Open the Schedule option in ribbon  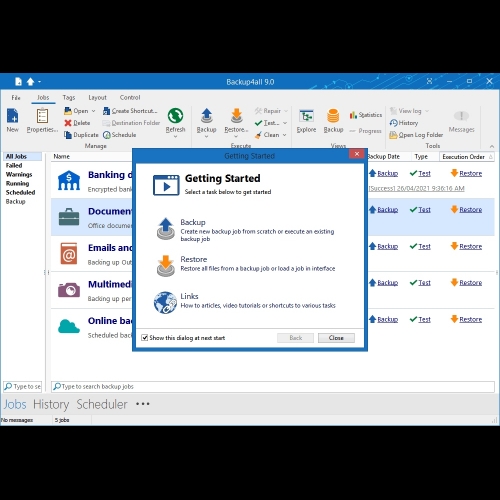[x=120, y=135]
